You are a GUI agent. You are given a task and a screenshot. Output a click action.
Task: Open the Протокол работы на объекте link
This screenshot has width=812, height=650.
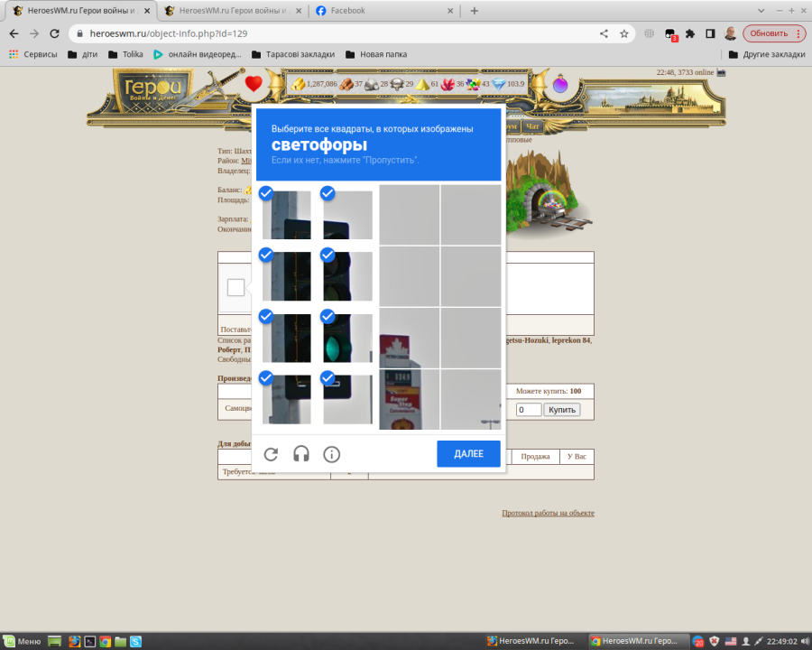[548, 513]
